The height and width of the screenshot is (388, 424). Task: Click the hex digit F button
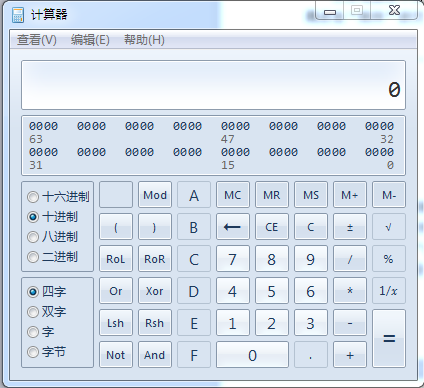pyautogui.click(x=194, y=355)
